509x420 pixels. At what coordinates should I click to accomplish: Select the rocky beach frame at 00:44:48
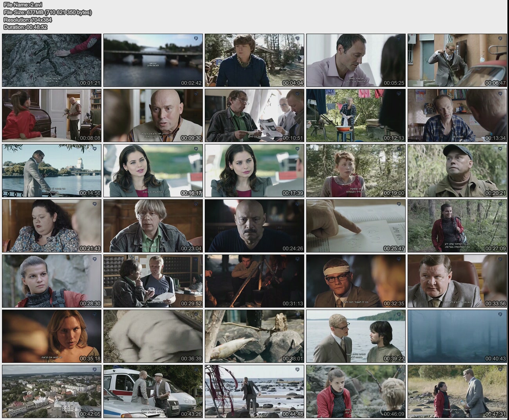[x=254, y=391]
